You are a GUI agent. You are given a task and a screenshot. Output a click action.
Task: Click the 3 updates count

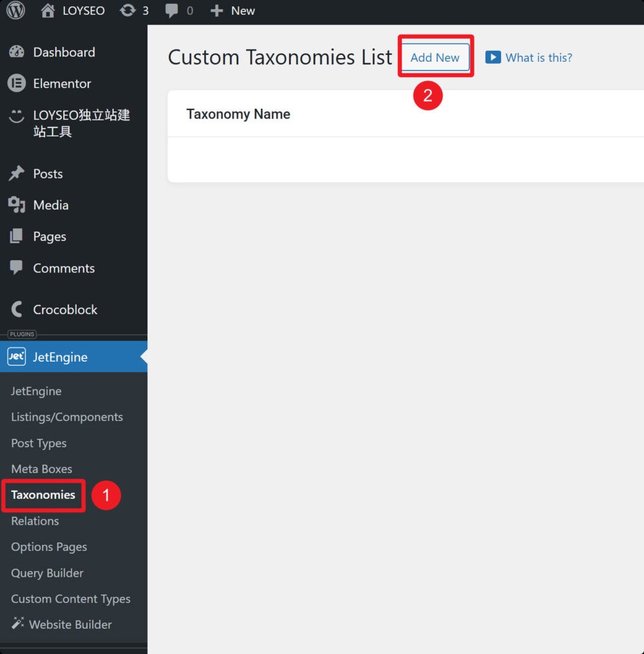pos(146,11)
